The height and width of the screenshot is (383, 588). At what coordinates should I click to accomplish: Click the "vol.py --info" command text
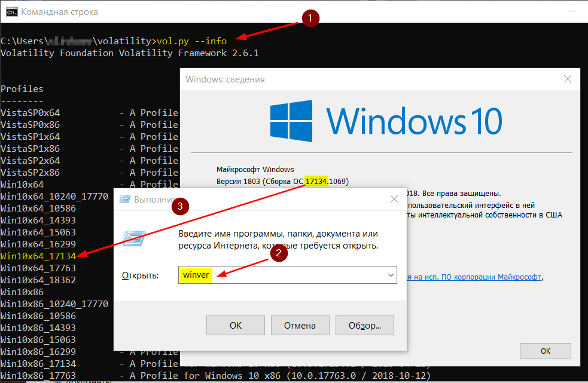coord(191,41)
